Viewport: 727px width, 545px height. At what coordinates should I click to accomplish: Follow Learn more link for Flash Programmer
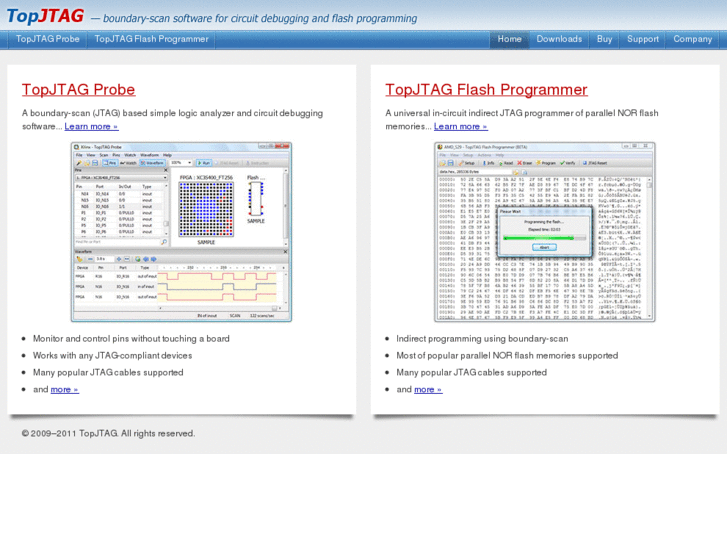click(460, 127)
